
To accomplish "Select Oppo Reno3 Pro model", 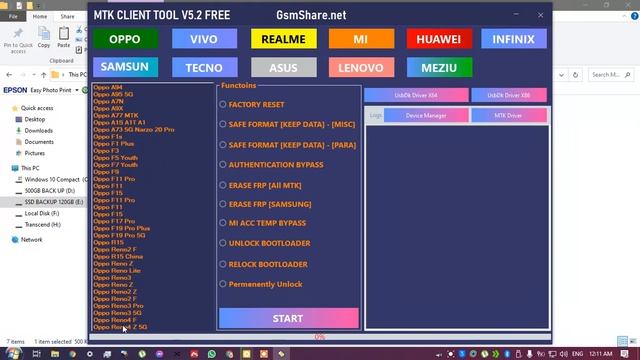I will [x=118, y=306].
